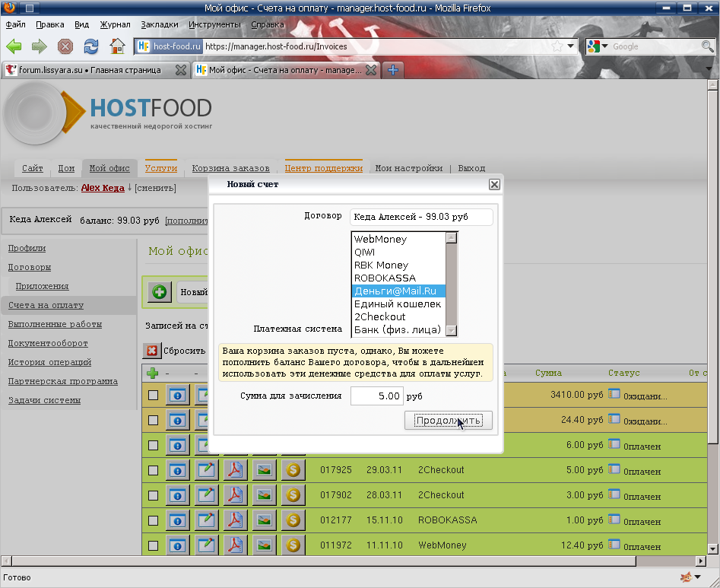Tick checkbox of 24.40 руб invoice row
720x588 pixels.
click(x=154, y=421)
